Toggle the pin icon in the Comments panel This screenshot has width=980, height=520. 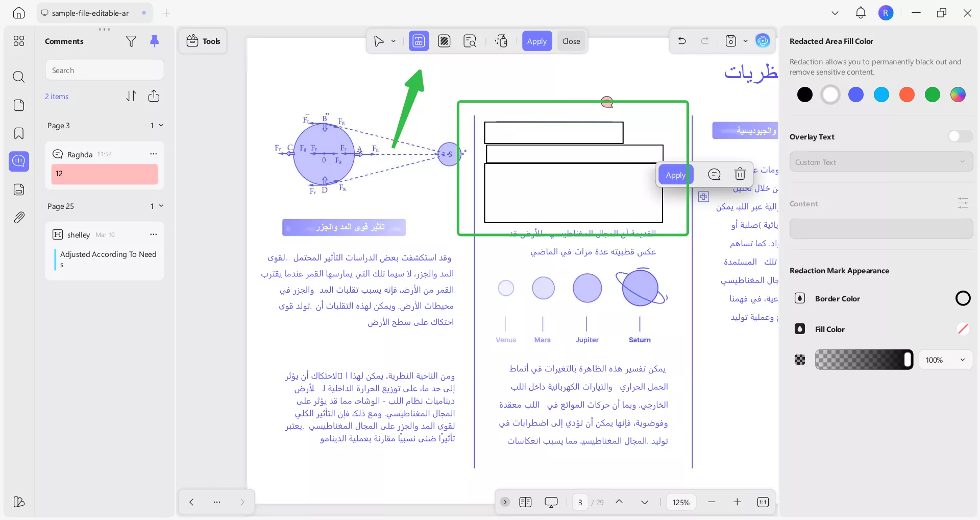click(x=155, y=41)
